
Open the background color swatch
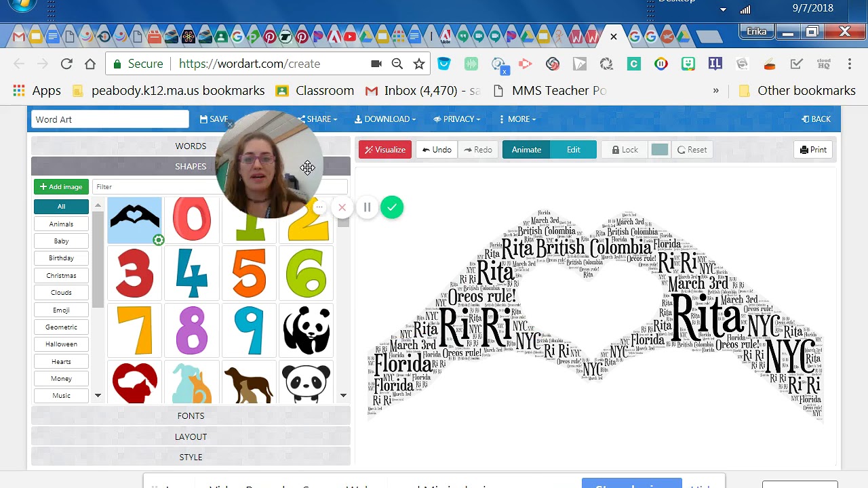[x=659, y=150]
